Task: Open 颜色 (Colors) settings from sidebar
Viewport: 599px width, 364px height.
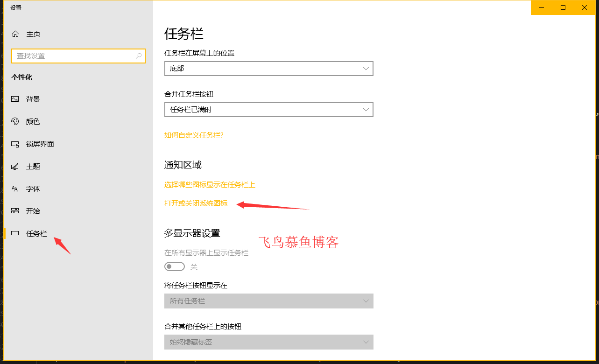Action: point(15,121)
